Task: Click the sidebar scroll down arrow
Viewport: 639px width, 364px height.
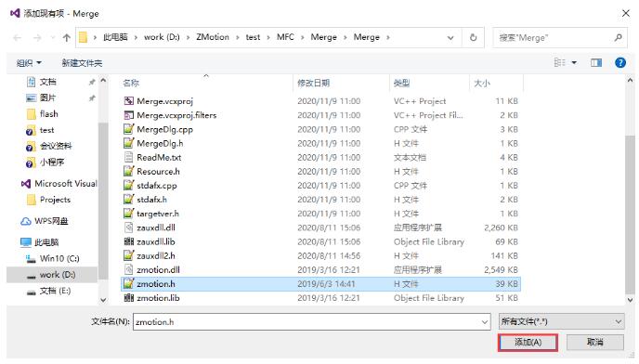Action: tap(103, 300)
